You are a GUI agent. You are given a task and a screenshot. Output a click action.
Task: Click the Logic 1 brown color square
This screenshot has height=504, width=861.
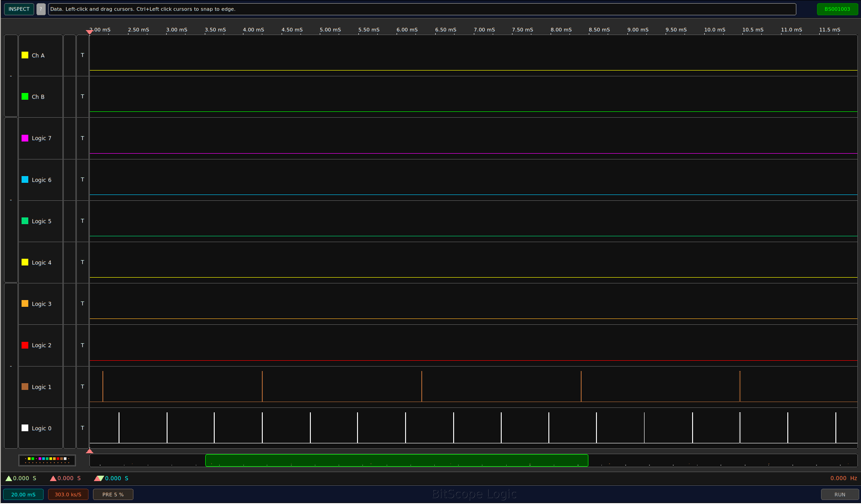tap(25, 387)
